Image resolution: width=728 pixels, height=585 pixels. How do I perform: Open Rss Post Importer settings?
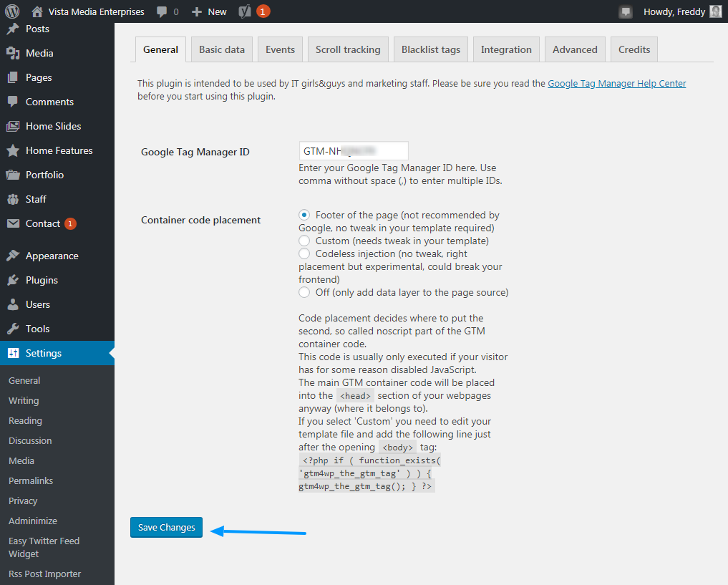point(44,574)
